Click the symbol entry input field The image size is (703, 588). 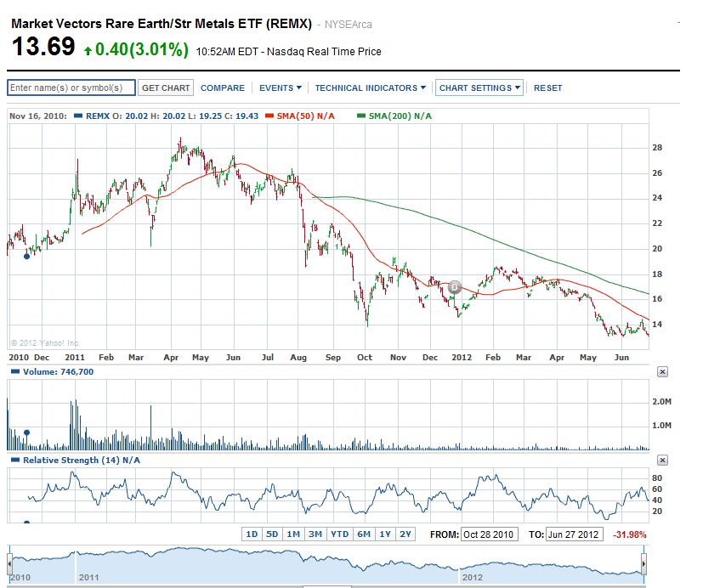[x=71, y=88]
